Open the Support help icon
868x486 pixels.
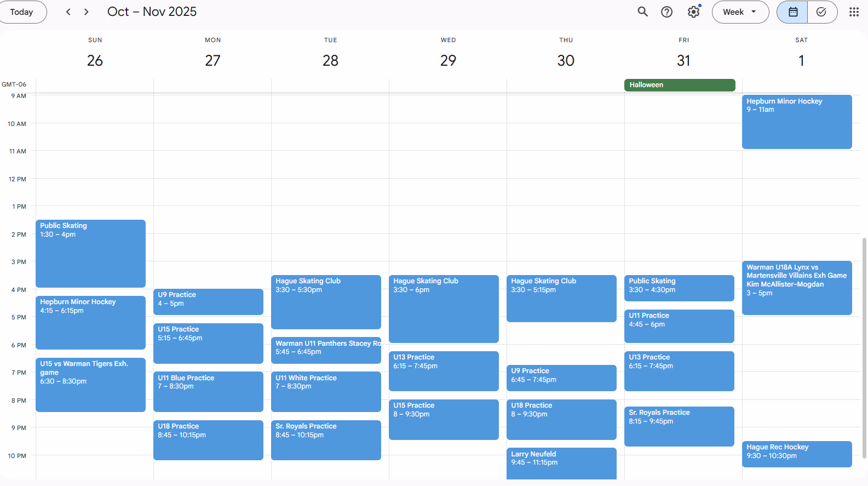pyautogui.click(x=666, y=12)
